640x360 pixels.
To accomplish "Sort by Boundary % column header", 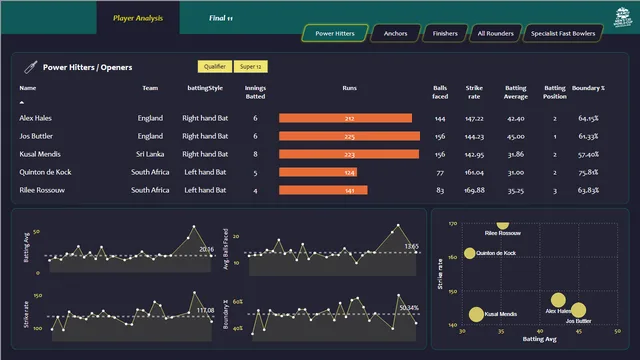I will [x=588, y=88].
